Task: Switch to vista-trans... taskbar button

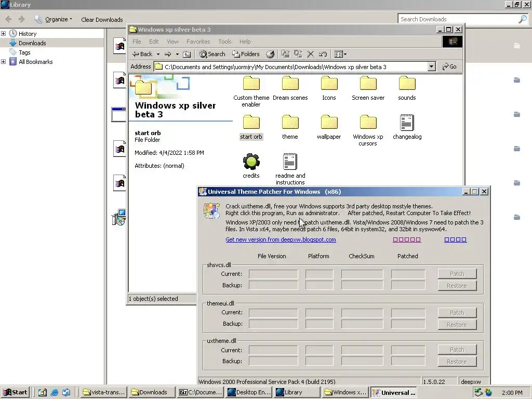Action: click(103, 392)
